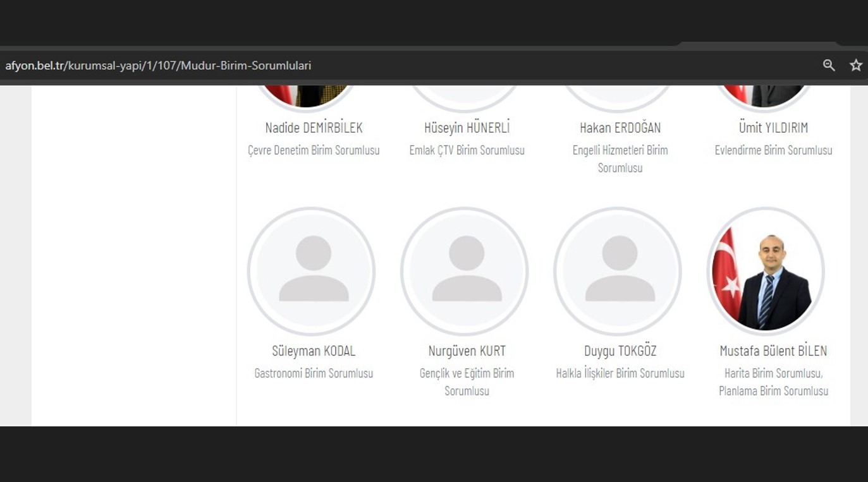This screenshot has width=868, height=482.
Task: Focus the afyon.bel.tr address bar URL
Action: point(158,66)
